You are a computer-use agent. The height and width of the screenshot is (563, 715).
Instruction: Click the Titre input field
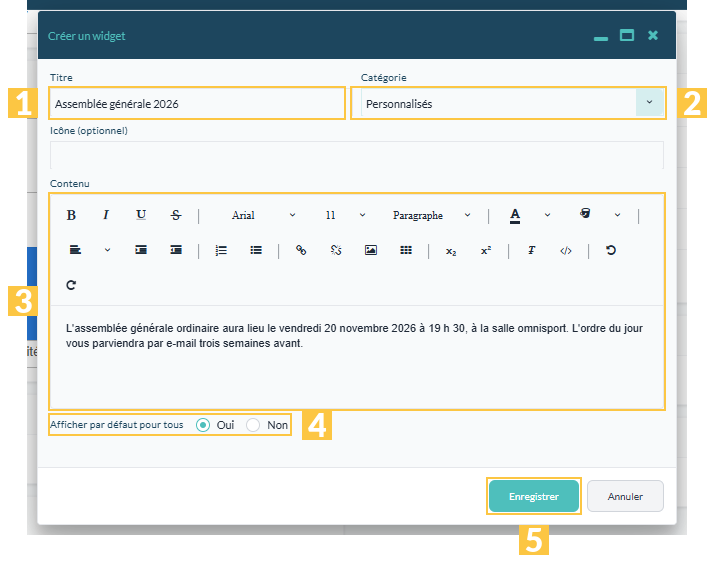coord(197,103)
